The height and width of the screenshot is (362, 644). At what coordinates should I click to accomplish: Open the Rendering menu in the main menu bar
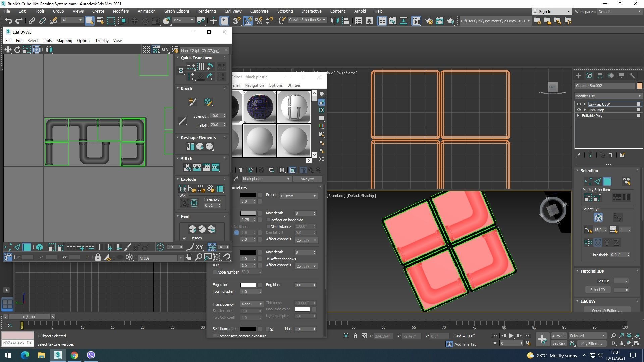(206, 11)
